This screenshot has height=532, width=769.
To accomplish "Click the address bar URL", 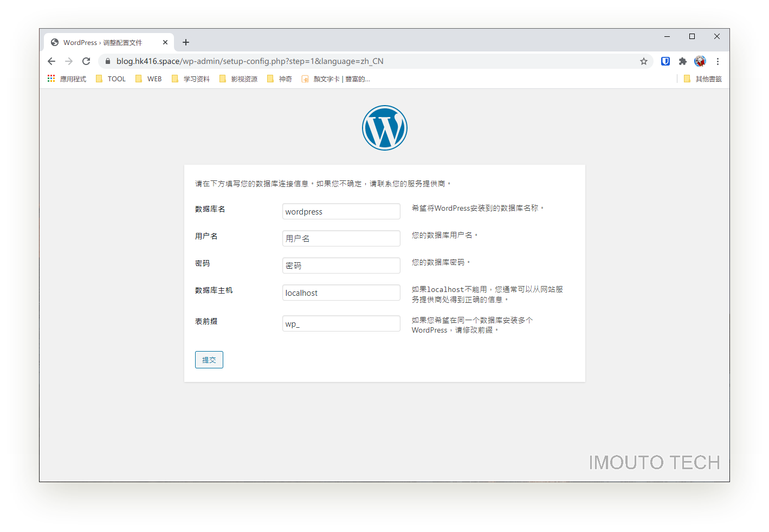I will (x=250, y=61).
